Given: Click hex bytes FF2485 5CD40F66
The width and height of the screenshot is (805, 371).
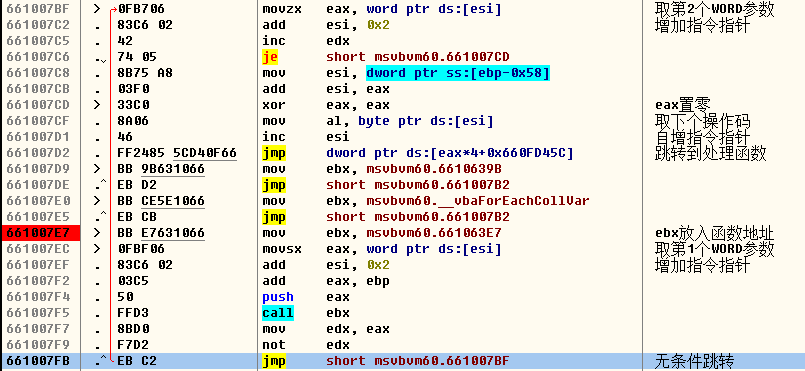Looking at the screenshot, I should pyautogui.click(x=177, y=153).
